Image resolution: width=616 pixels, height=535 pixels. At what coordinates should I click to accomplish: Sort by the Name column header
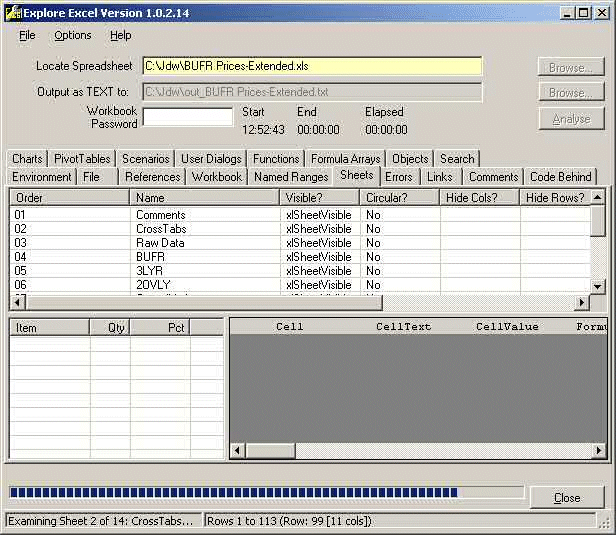[204, 198]
